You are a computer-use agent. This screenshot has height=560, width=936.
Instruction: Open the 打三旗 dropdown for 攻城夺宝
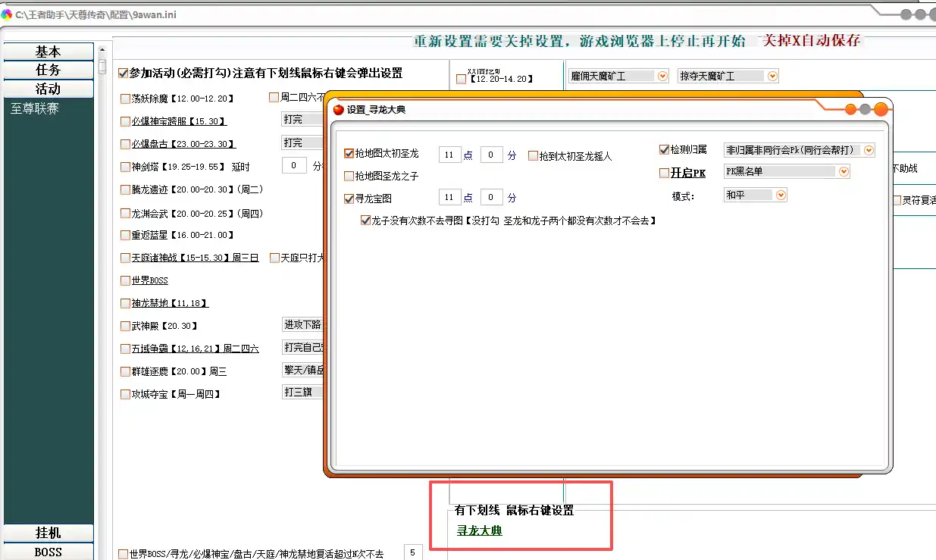302,393
